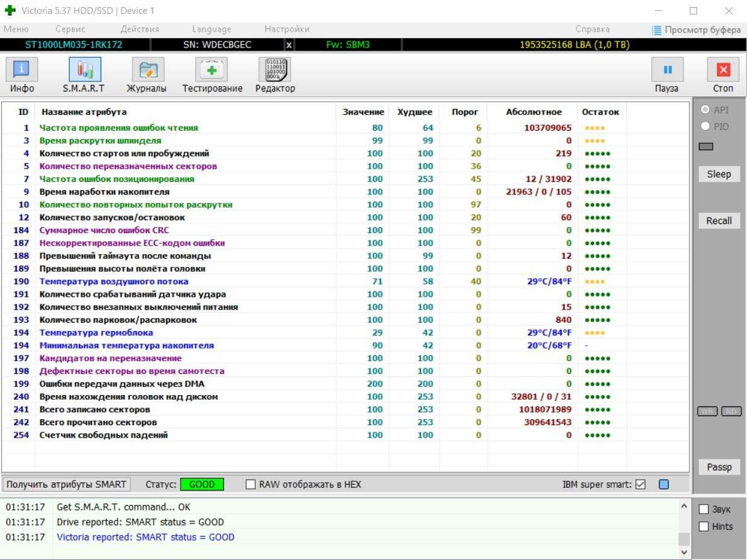This screenshot has height=560, width=747.
Task: Switch to the S.M.A.R.T toolbar section
Action: click(x=84, y=75)
